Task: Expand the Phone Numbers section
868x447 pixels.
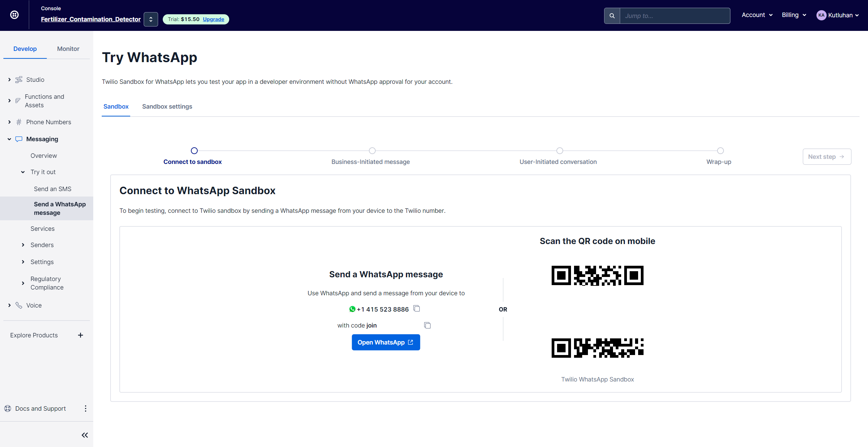Action: [9, 122]
